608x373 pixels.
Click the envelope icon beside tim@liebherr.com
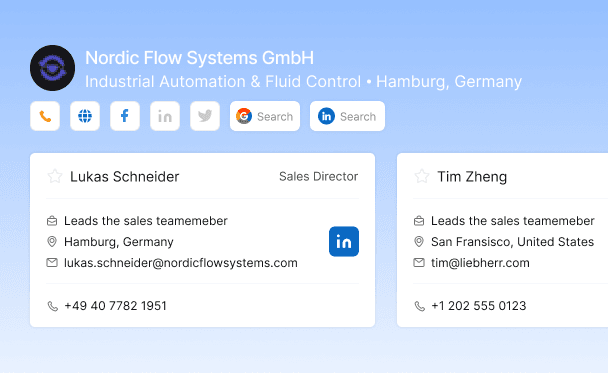pos(419,262)
